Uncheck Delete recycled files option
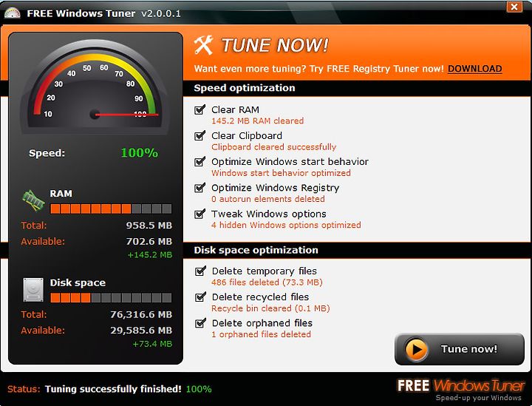The width and height of the screenshot is (532, 406). pyautogui.click(x=200, y=297)
